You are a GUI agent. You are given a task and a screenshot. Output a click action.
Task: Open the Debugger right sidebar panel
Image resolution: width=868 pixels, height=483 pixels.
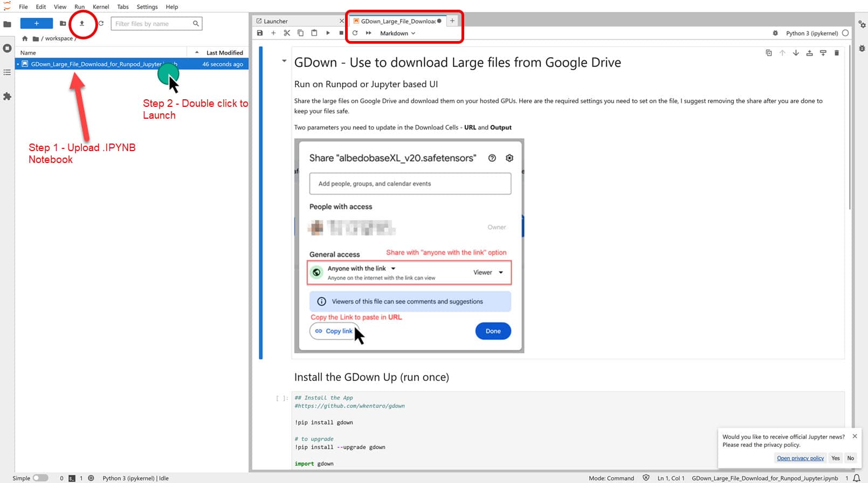point(862,48)
